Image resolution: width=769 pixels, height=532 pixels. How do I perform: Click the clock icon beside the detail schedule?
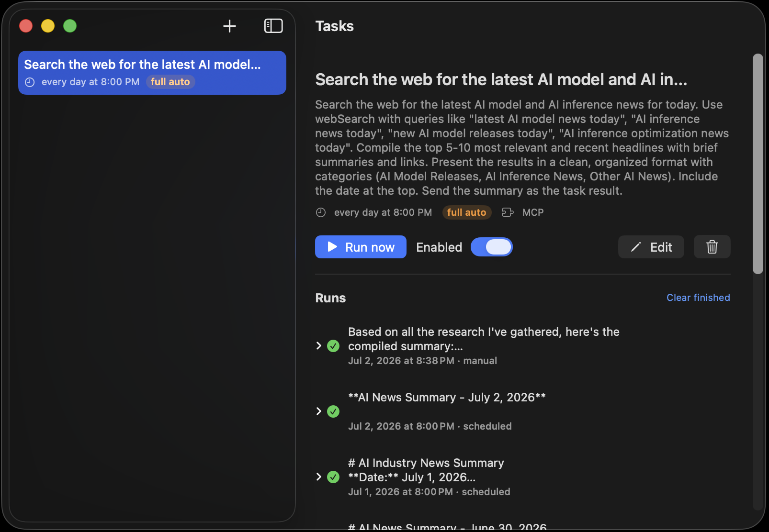[x=321, y=212]
